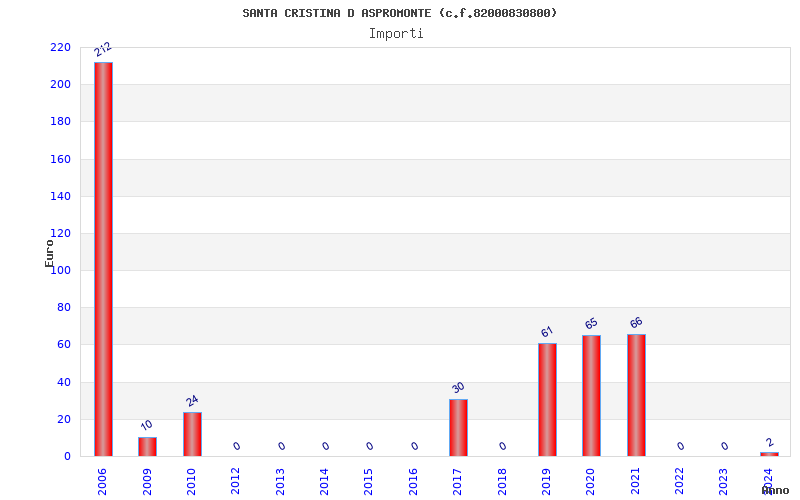Click the 2009 year label
This screenshot has width=800, height=500.
pyautogui.click(x=147, y=482)
